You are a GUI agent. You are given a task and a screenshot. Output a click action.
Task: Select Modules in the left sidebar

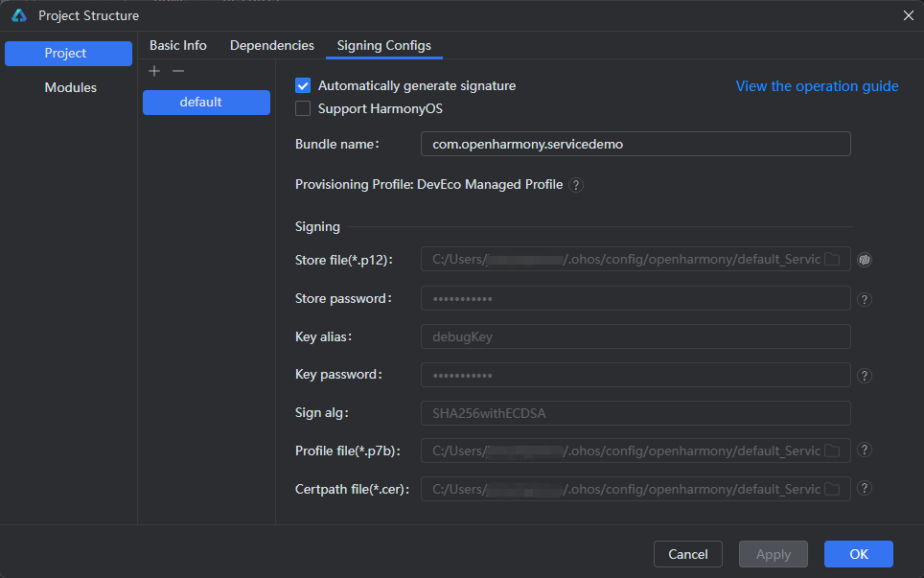(x=71, y=87)
